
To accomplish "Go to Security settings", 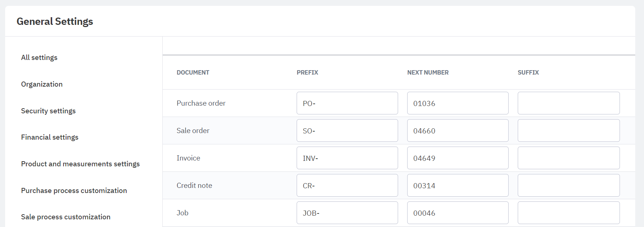I will [49, 111].
